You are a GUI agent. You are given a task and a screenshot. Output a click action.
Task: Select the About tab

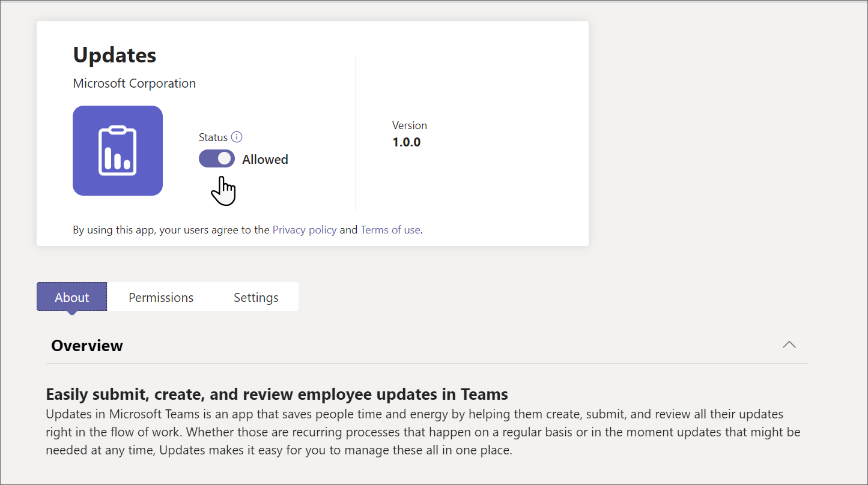tap(71, 297)
